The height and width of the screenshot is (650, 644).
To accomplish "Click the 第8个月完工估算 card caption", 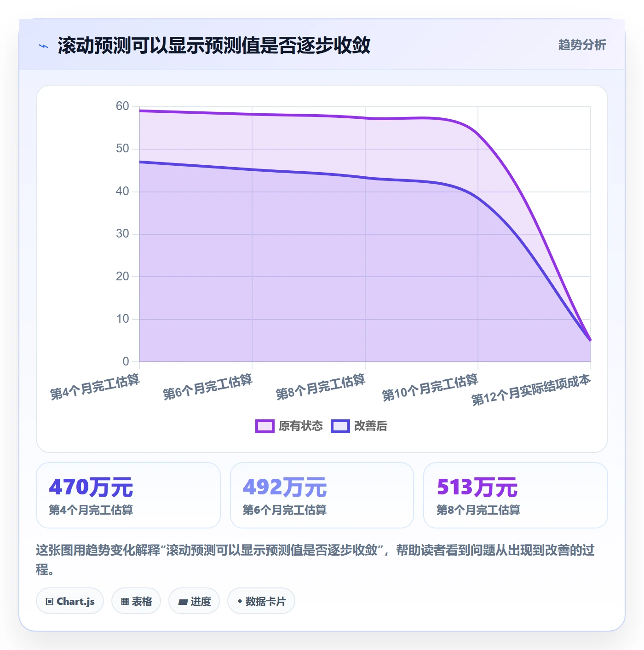I will 478,510.
